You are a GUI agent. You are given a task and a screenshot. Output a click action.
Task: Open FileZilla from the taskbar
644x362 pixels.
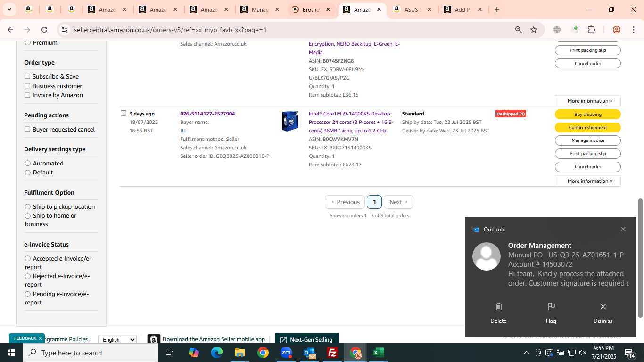point(332,353)
